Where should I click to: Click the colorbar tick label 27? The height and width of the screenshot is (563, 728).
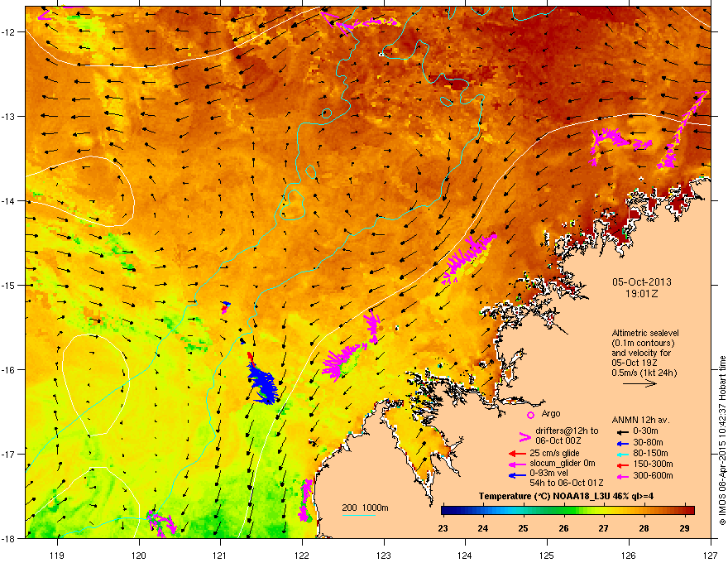(604, 528)
